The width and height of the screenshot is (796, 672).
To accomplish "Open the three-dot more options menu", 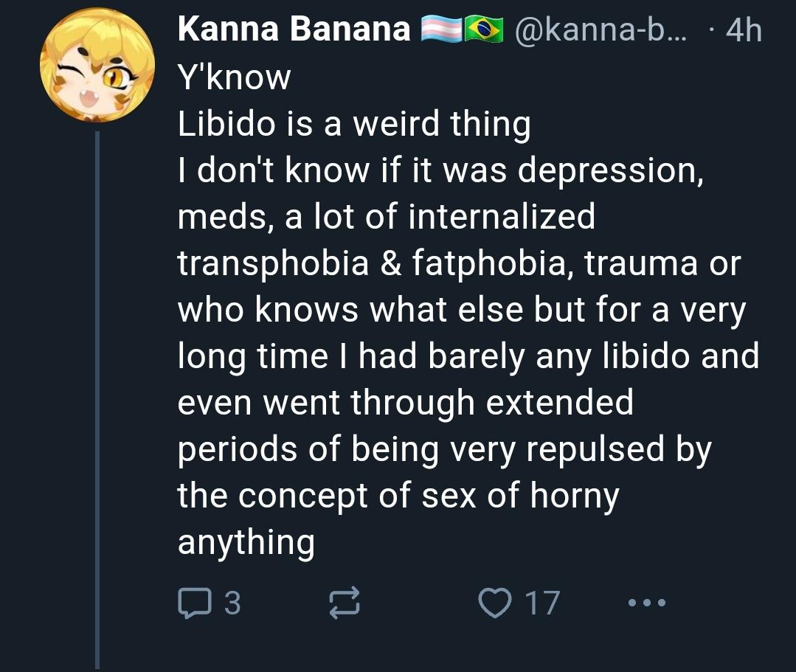I will click(x=647, y=603).
